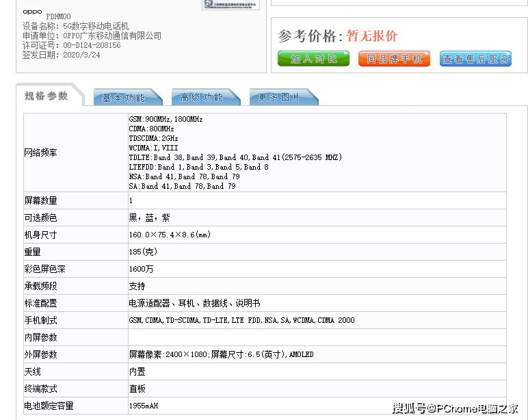
Task: Select the 规格参数 tab
Action: tap(47, 96)
